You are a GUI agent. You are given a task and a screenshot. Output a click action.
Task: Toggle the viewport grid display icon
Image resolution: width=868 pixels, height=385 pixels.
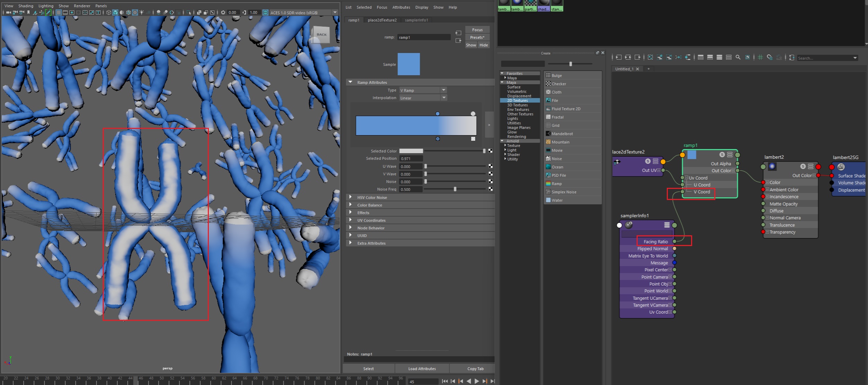click(x=59, y=12)
